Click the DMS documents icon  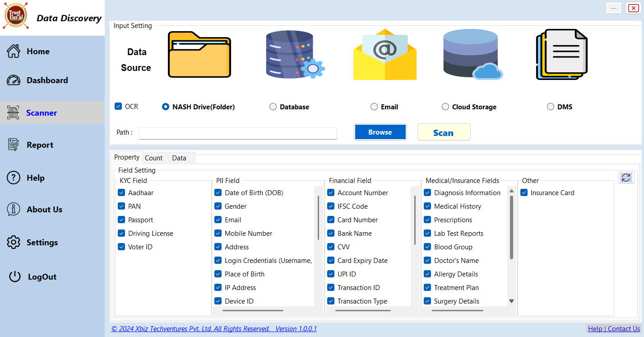562,55
